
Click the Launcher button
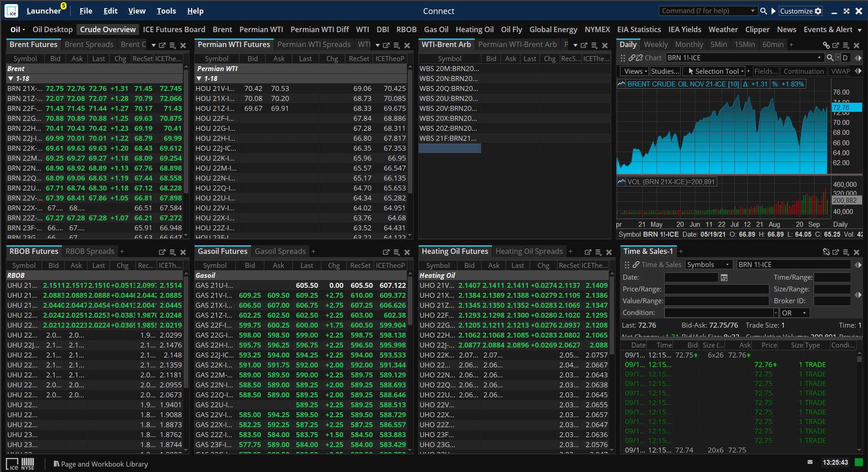coord(44,11)
